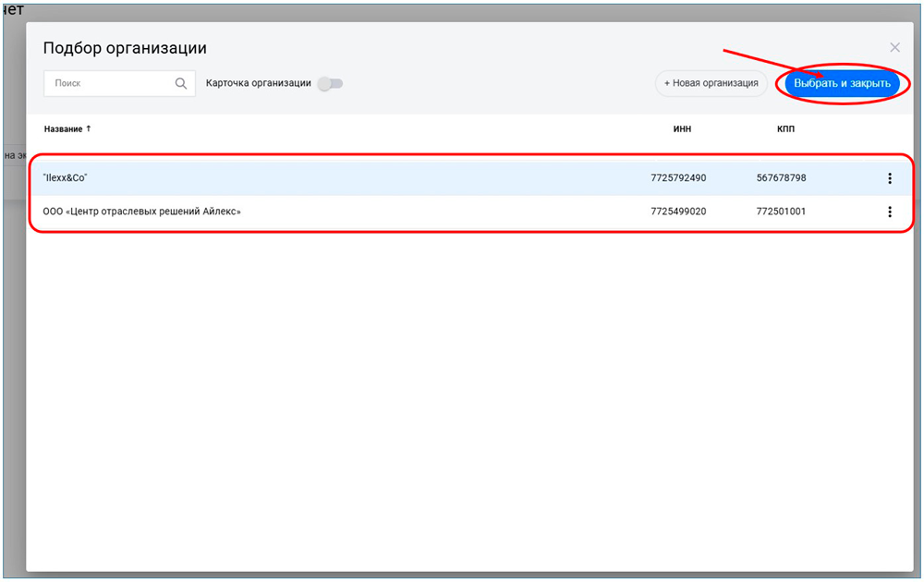924x582 pixels.
Task: Select the "Ilexx&Co" organization name
Action: pos(65,178)
